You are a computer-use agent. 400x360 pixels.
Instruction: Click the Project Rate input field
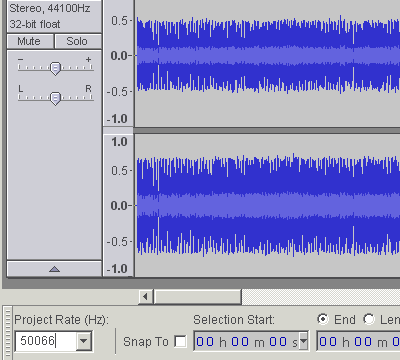[45, 341]
